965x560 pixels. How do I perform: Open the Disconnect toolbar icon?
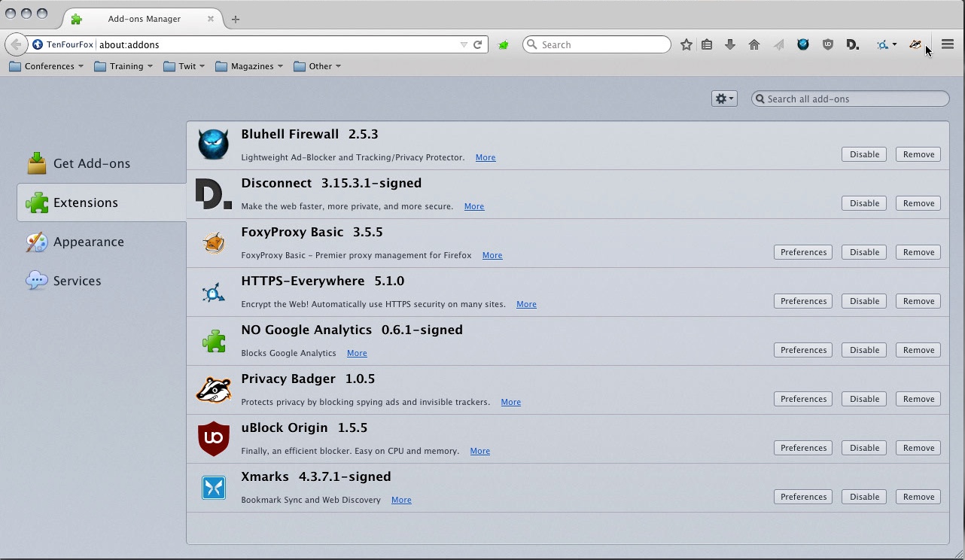[x=852, y=44]
